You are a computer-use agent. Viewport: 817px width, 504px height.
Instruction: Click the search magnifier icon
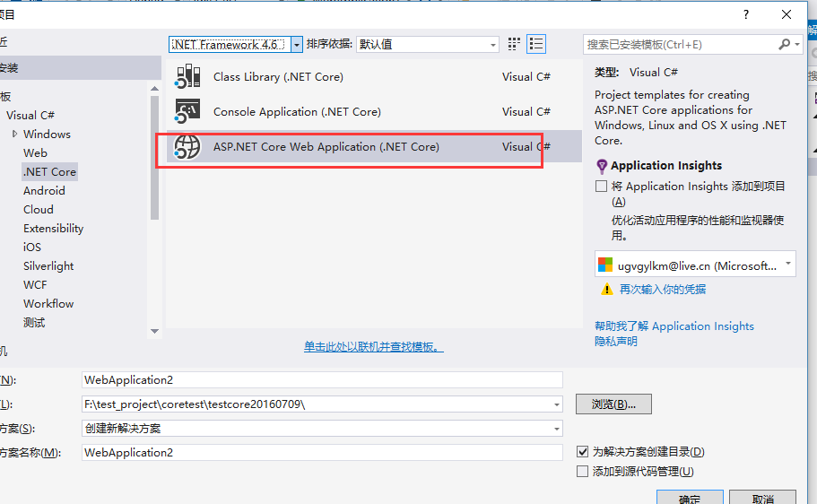pyautogui.click(x=785, y=44)
